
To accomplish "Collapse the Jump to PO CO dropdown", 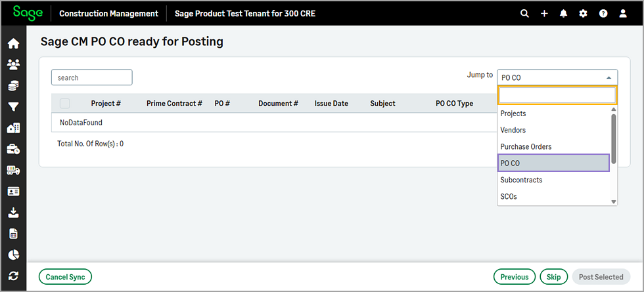I will point(557,77).
